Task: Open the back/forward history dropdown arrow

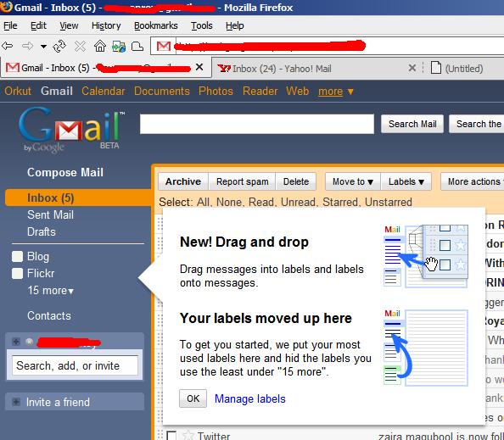Action: coord(43,47)
